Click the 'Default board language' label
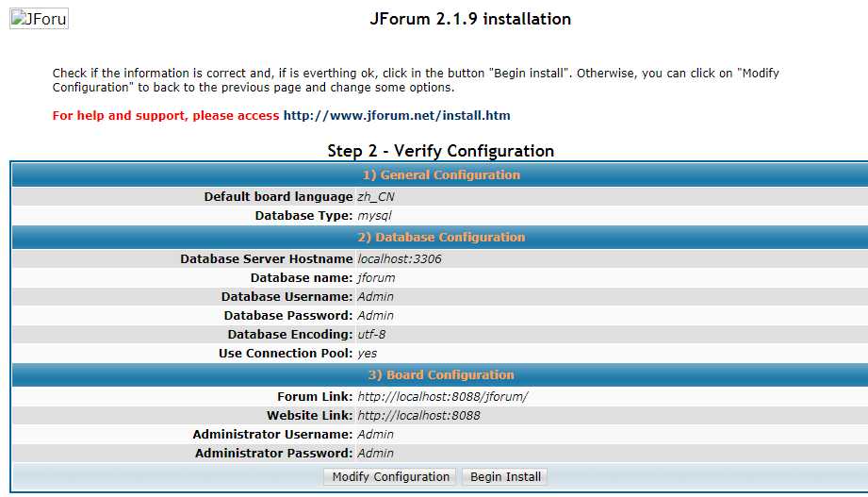 (278, 197)
